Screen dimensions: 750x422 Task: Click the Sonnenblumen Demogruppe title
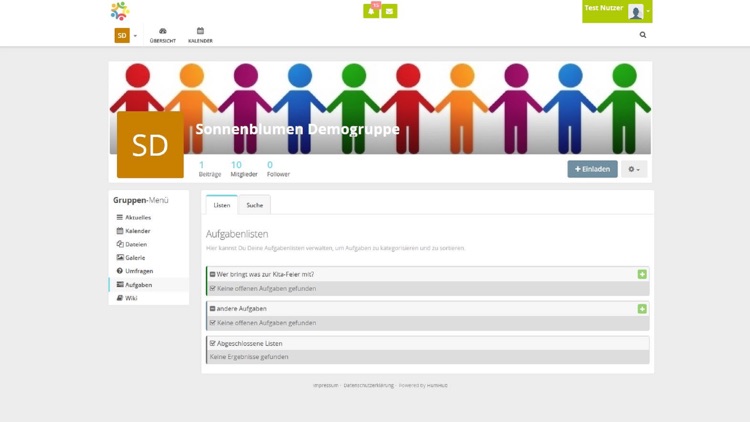pos(297,129)
